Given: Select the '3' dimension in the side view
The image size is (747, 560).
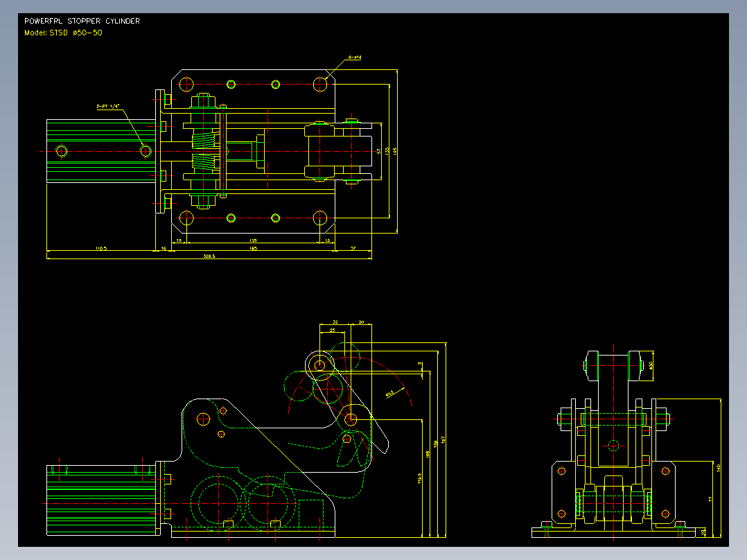Looking at the screenshot, I should pos(420,364).
